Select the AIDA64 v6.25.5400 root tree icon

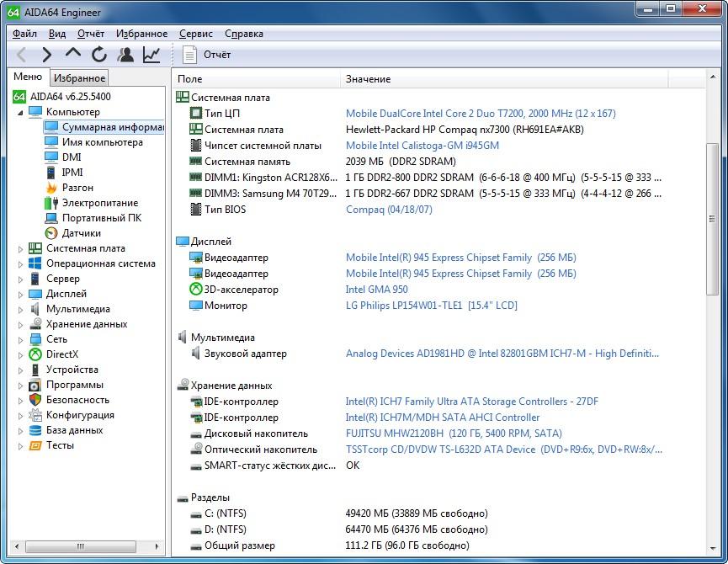pyautogui.click(x=19, y=97)
